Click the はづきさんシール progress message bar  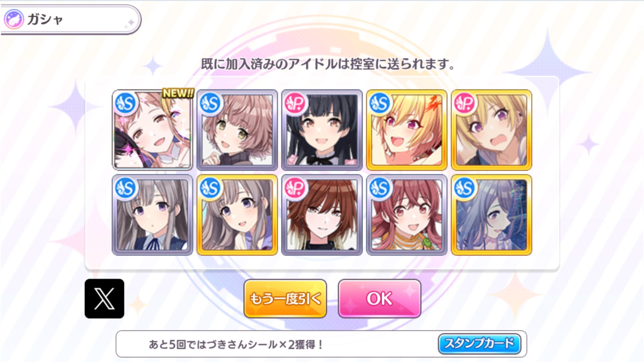321,344
